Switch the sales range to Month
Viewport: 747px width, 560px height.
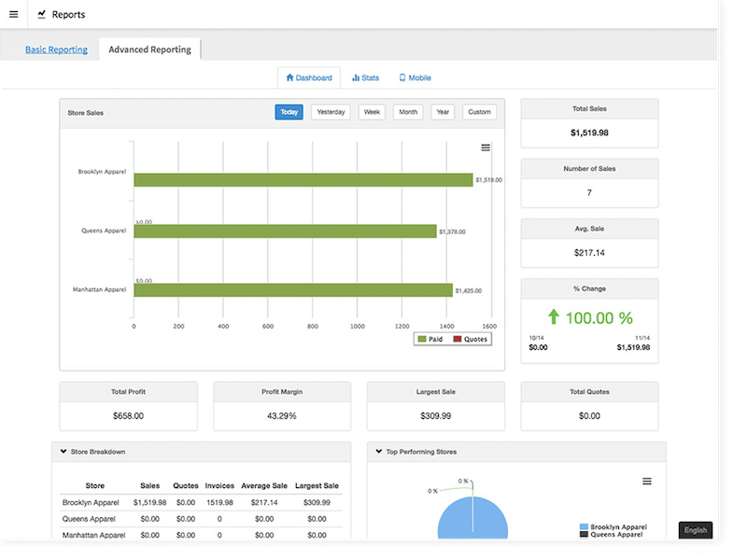coord(408,112)
